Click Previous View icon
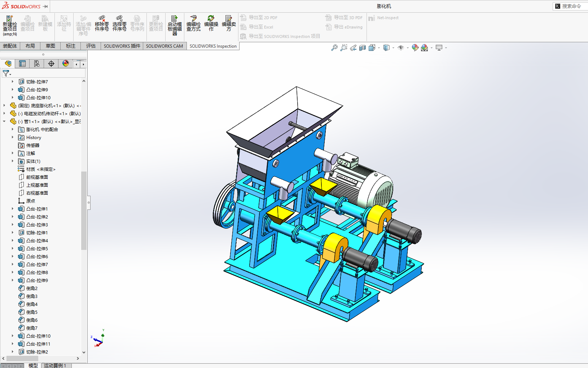 [353, 48]
